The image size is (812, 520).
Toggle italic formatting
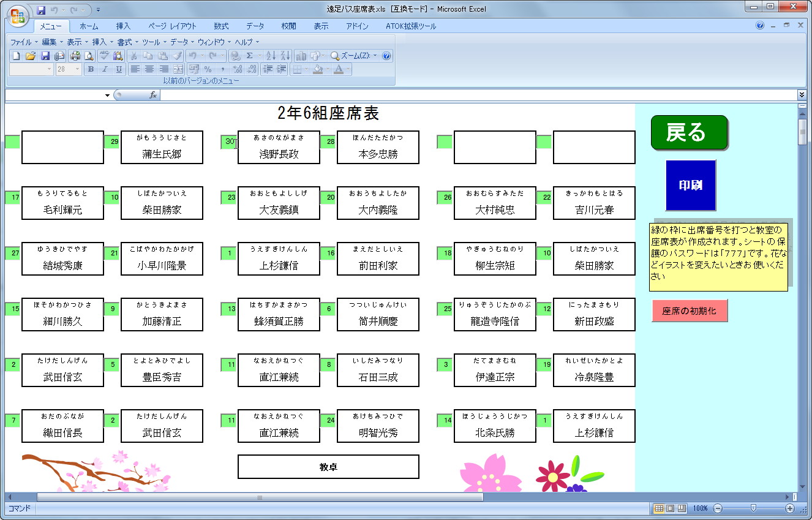(x=104, y=69)
